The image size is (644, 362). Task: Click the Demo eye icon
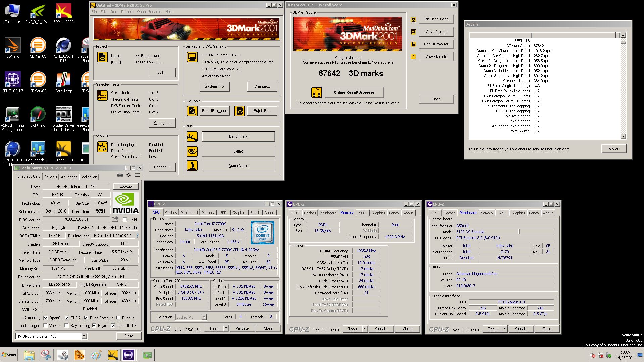192,152
